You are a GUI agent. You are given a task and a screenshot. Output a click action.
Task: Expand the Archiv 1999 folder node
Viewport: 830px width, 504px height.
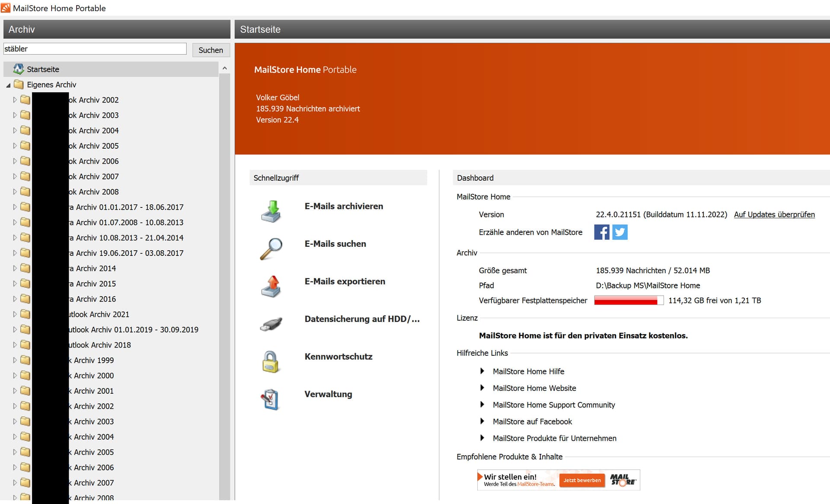pyautogui.click(x=15, y=360)
